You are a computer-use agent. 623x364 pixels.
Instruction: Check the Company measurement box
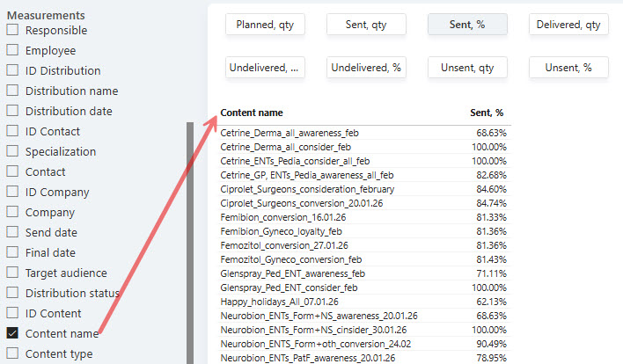tap(12, 212)
